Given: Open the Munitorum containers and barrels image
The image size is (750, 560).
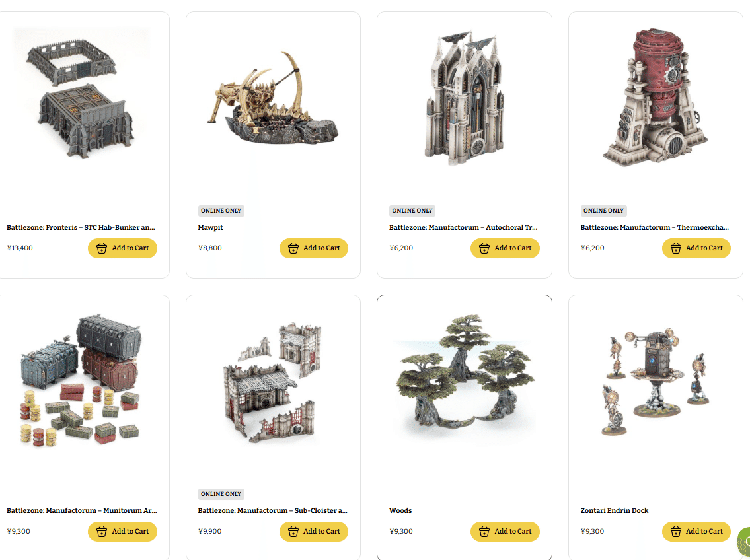Looking at the screenshot, I should [x=81, y=380].
